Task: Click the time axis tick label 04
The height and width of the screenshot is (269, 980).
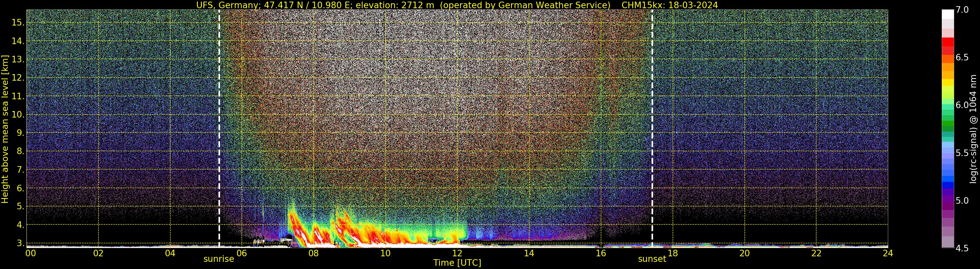Action: tap(170, 253)
